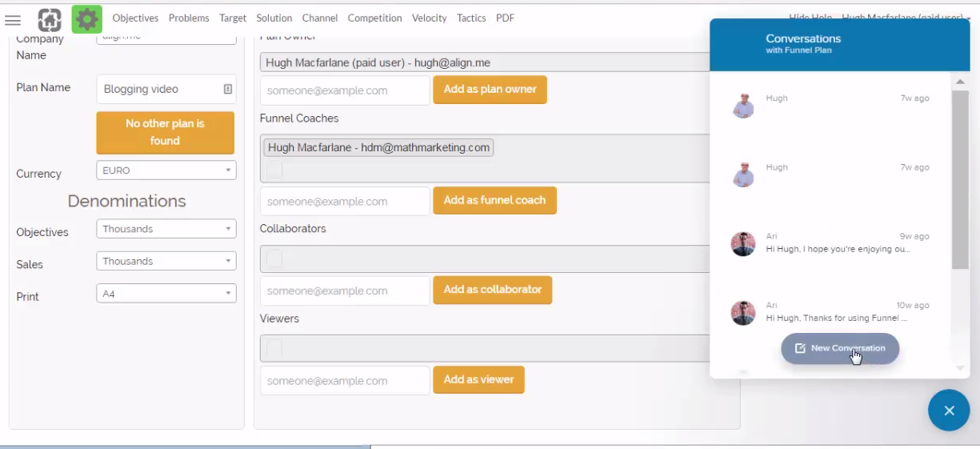Open the Target section
This screenshot has width=980, height=449.
233,18
